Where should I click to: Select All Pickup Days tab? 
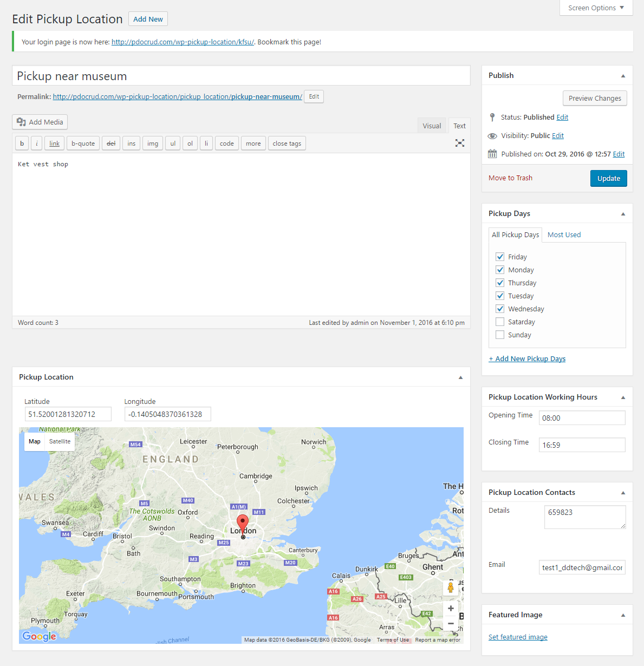coord(515,234)
